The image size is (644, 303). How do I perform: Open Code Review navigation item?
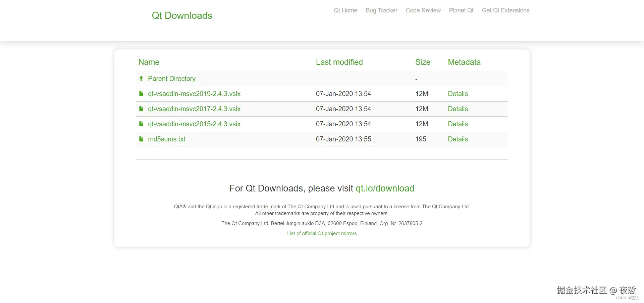pos(423,10)
